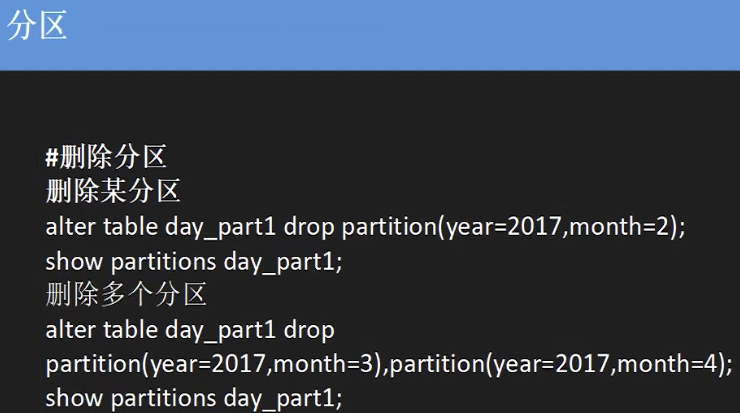Screen dimensions: 740x413
Task: Click the "删除多个分区" line
Action: pyautogui.click(x=126, y=295)
